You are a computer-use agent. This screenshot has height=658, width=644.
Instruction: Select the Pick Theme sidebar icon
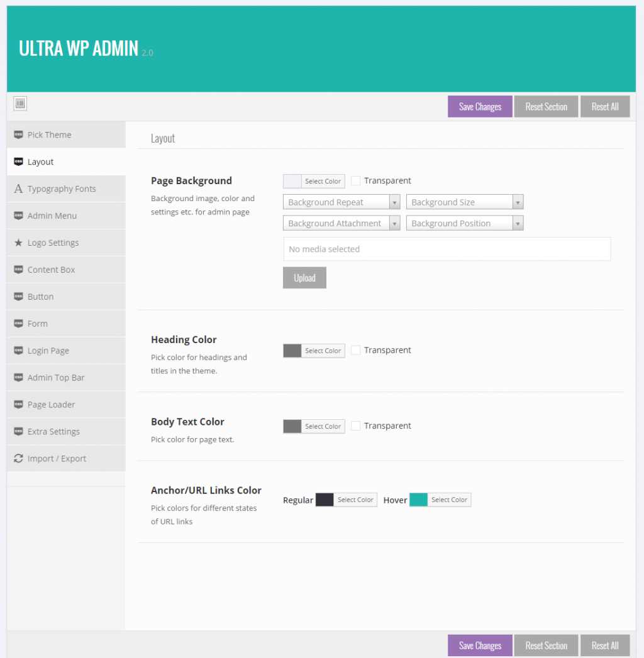point(17,134)
